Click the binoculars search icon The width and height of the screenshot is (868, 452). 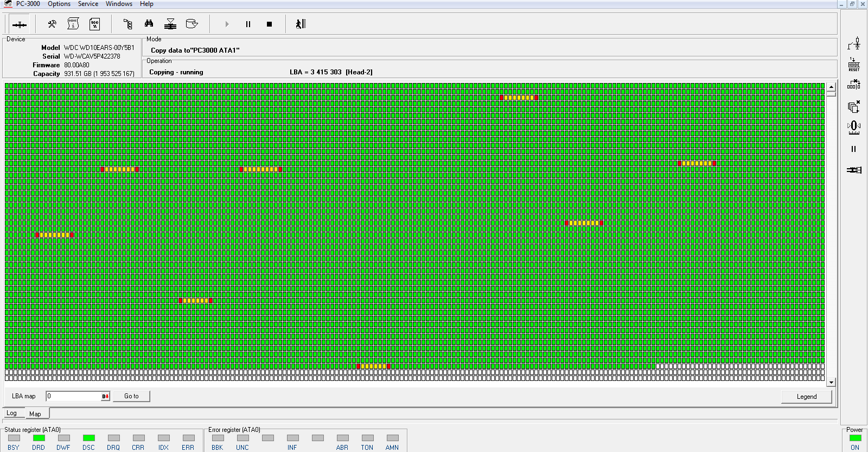149,24
